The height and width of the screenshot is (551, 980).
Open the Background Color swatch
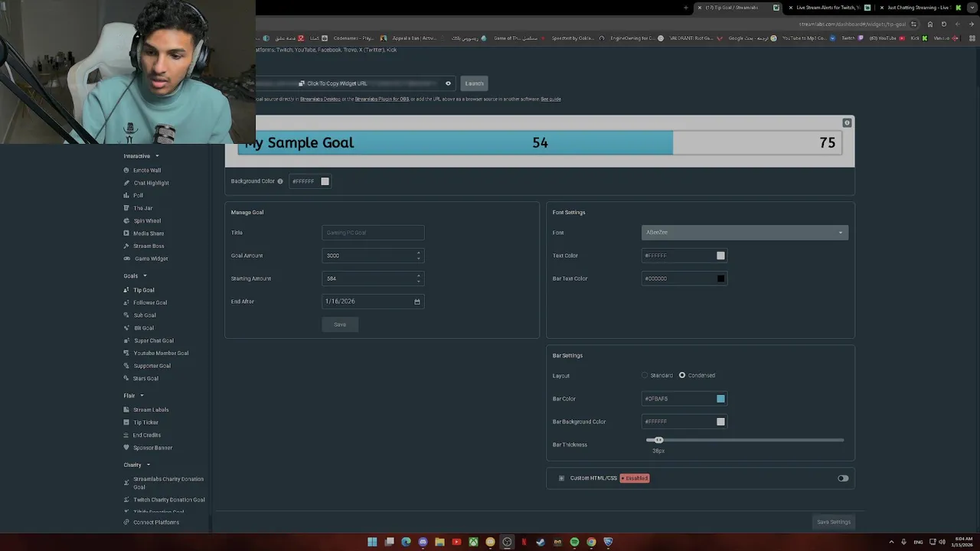point(325,181)
